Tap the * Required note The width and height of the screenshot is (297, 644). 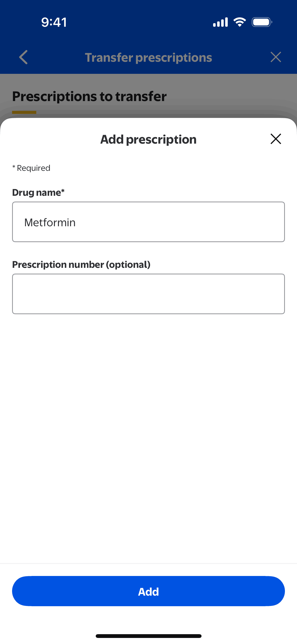pos(31,168)
